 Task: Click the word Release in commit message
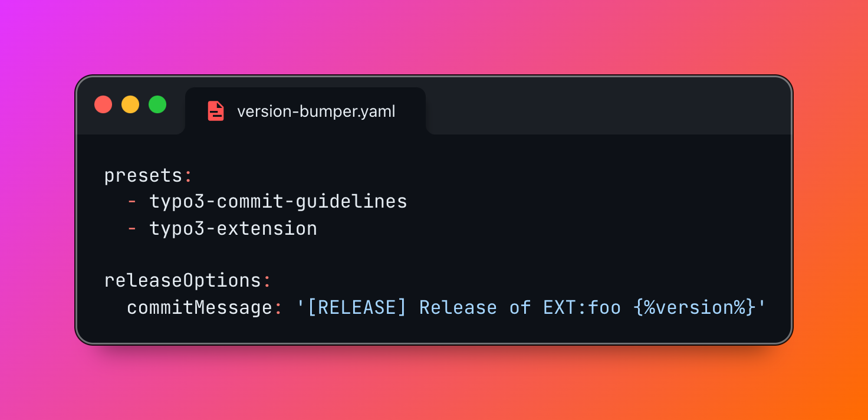[458, 307]
